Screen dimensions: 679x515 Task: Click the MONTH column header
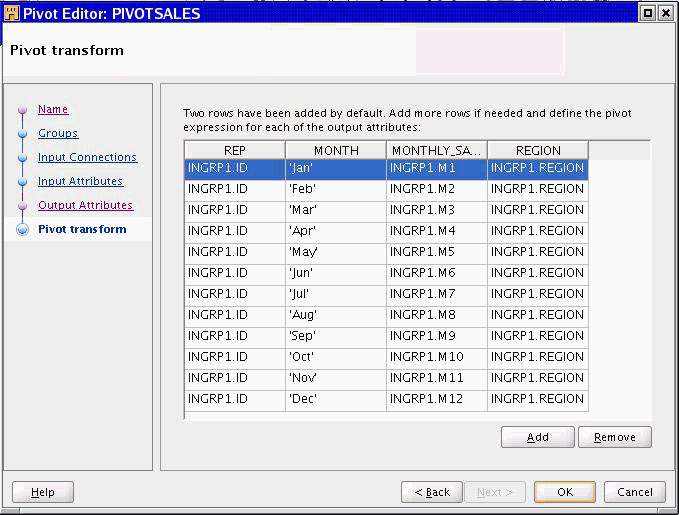click(336, 150)
